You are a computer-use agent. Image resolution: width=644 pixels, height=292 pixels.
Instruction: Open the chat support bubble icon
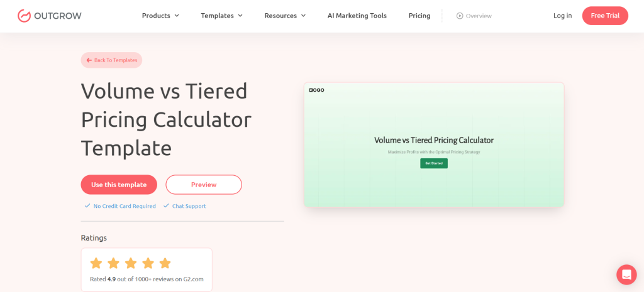626,274
